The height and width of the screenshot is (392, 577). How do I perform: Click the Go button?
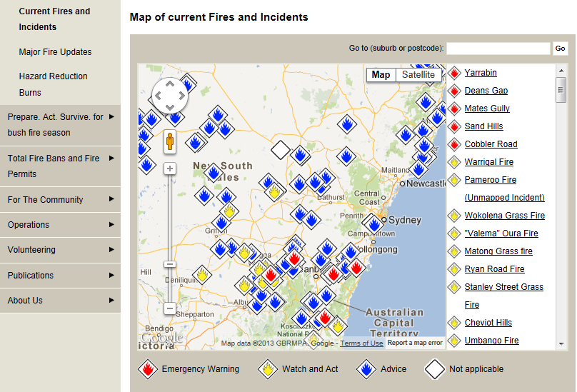click(x=560, y=49)
